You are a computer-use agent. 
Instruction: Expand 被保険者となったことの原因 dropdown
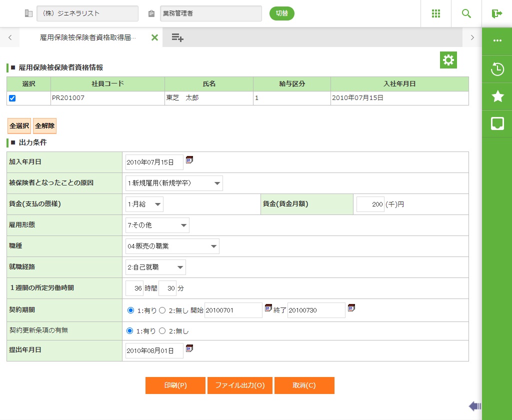(x=174, y=183)
